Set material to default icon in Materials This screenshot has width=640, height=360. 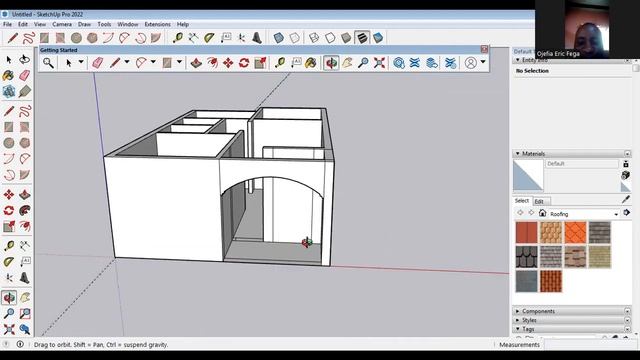[626, 187]
